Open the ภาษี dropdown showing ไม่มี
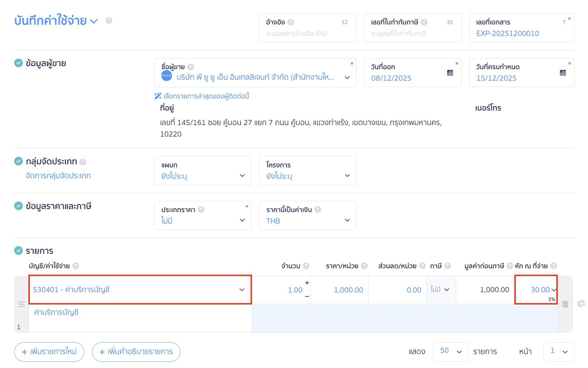This screenshot has height=368, width=588. pyautogui.click(x=440, y=289)
